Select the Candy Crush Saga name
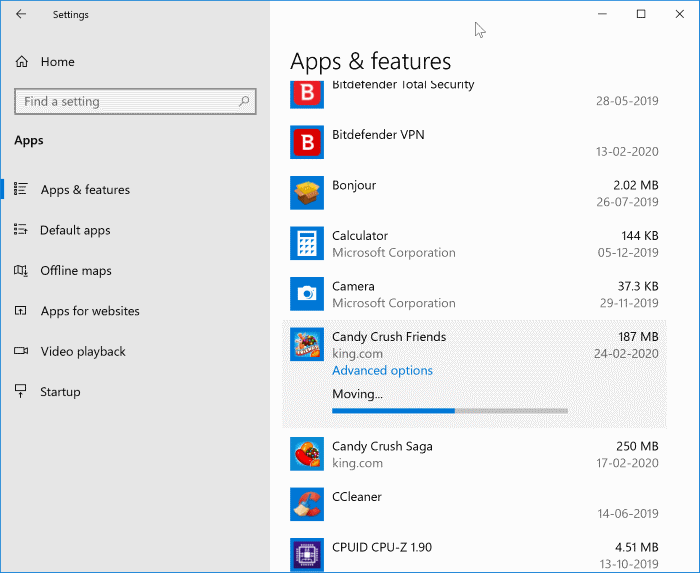700x573 pixels. click(382, 446)
